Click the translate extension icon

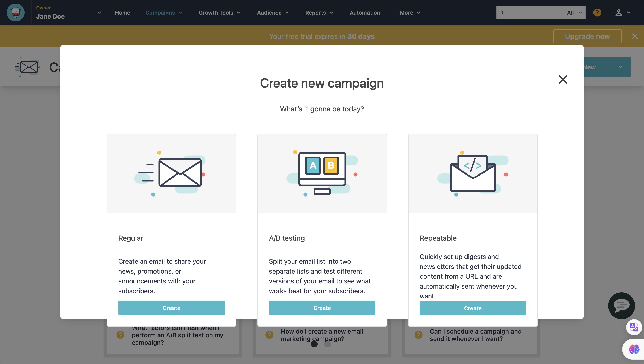(x=634, y=327)
